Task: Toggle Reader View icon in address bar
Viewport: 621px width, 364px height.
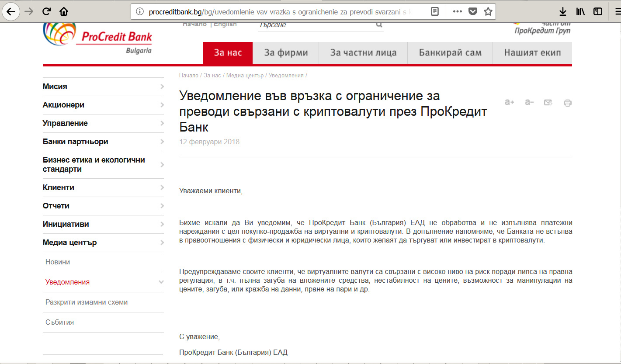Action: (435, 11)
